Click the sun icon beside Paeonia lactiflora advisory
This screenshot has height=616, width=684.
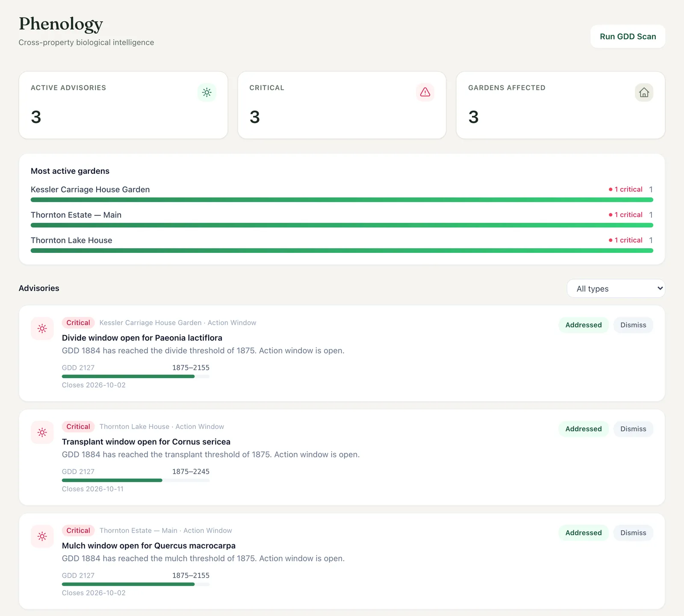click(x=42, y=329)
